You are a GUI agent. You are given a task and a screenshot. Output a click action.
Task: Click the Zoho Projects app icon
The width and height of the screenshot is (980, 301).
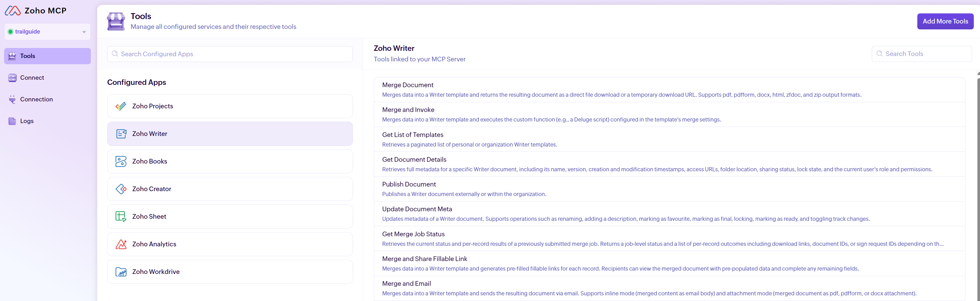(121, 107)
